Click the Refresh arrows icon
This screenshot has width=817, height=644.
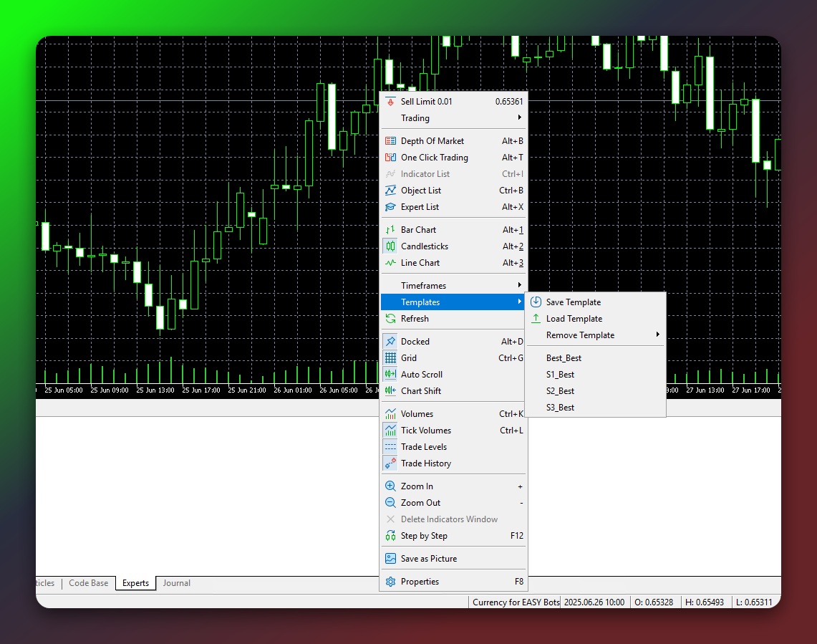390,319
